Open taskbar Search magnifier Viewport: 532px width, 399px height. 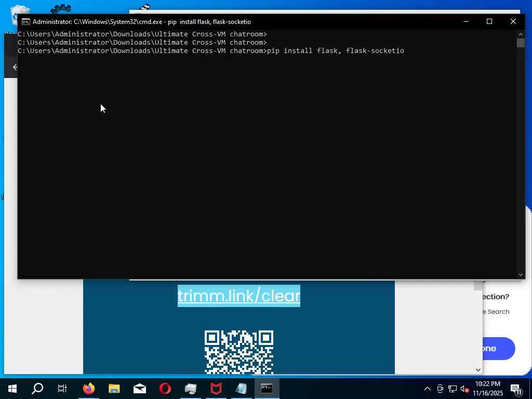[x=37, y=389]
